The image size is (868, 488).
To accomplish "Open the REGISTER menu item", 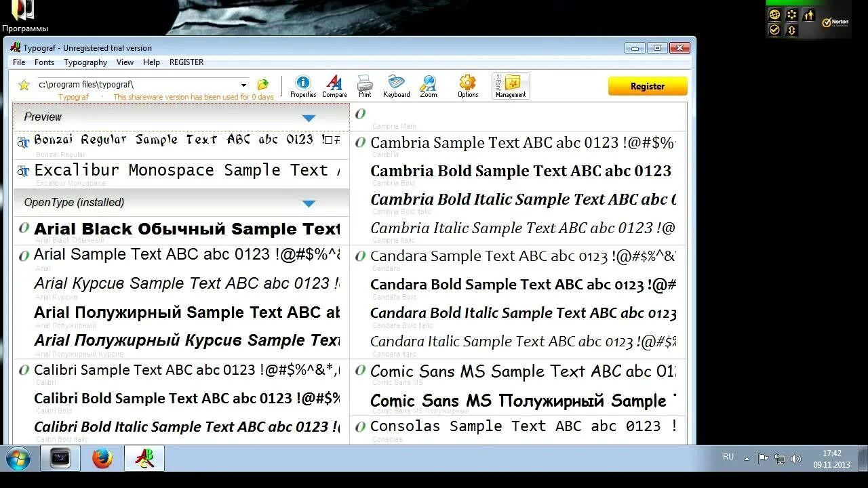I will coord(186,62).
